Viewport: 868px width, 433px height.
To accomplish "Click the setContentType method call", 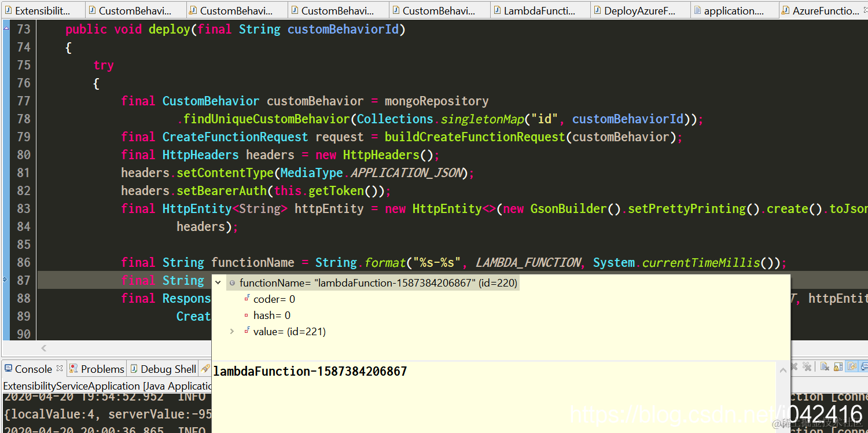I will coord(225,173).
